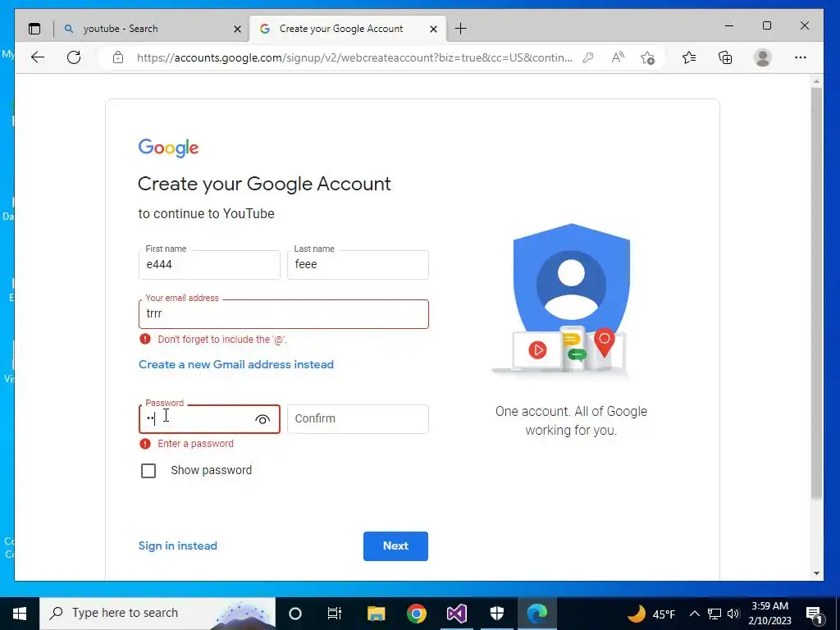
Task: Click the 'Create your Google Account' heading
Action: (x=264, y=184)
